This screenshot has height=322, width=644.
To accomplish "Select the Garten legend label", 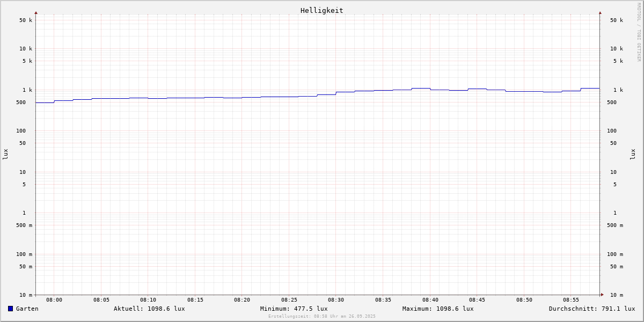I will 27,309.
